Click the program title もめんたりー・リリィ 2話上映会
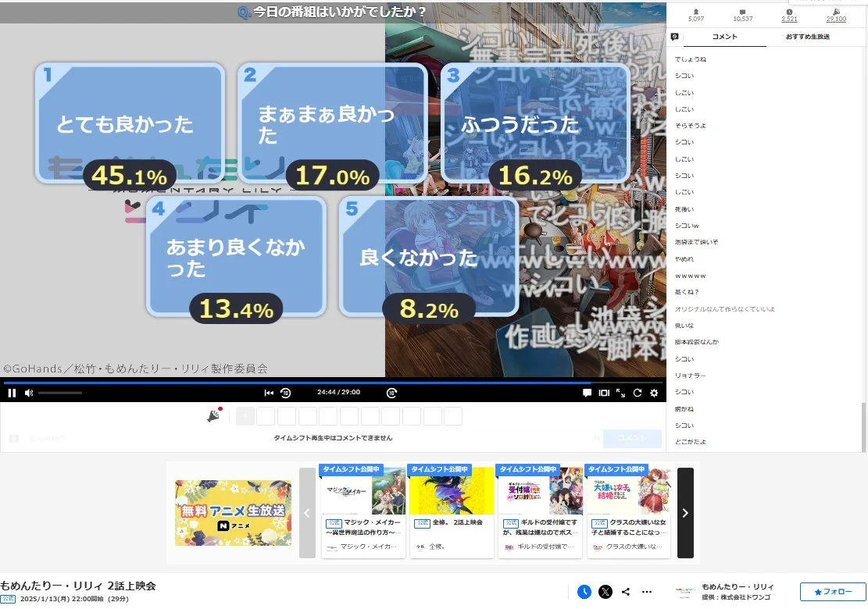Viewport: 868px width, 609px height. click(78, 586)
